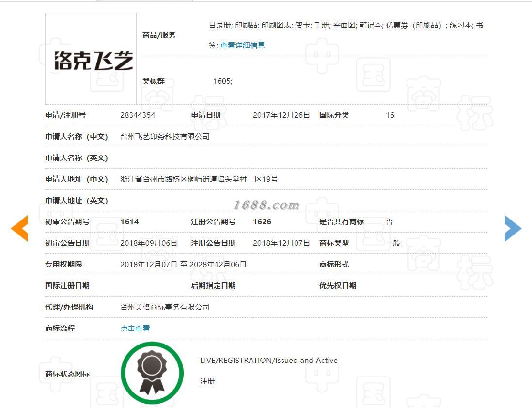Click the green registered status badge icon
This screenshot has width=532, height=408.
(152, 373)
